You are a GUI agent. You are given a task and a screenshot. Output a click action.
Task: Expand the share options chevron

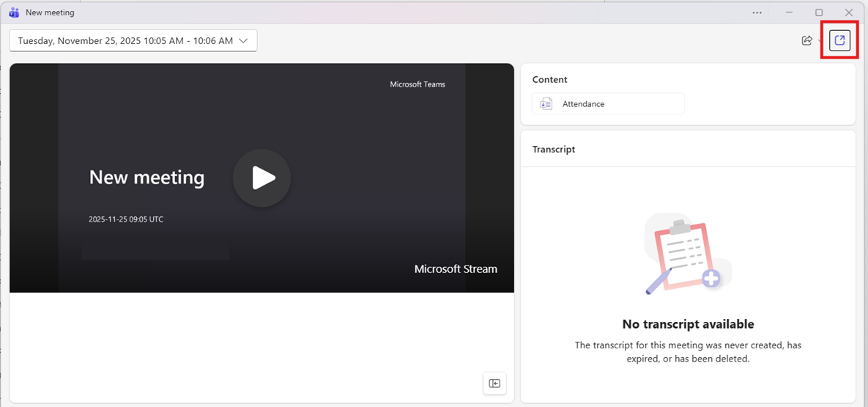tap(820, 41)
